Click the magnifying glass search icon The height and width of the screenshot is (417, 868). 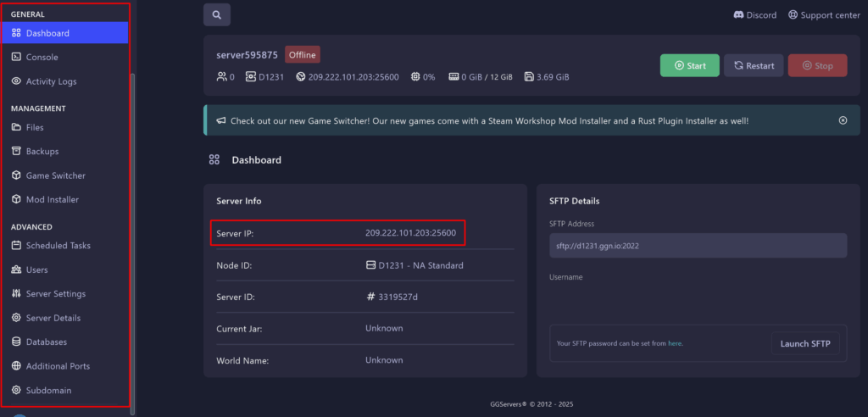[217, 15]
